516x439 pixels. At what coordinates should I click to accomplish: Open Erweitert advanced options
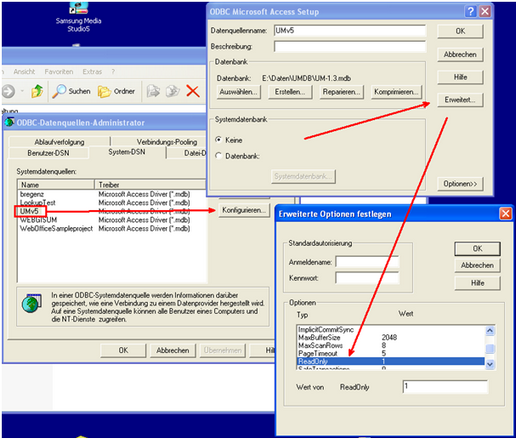pyautogui.click(x=460, y=100)
